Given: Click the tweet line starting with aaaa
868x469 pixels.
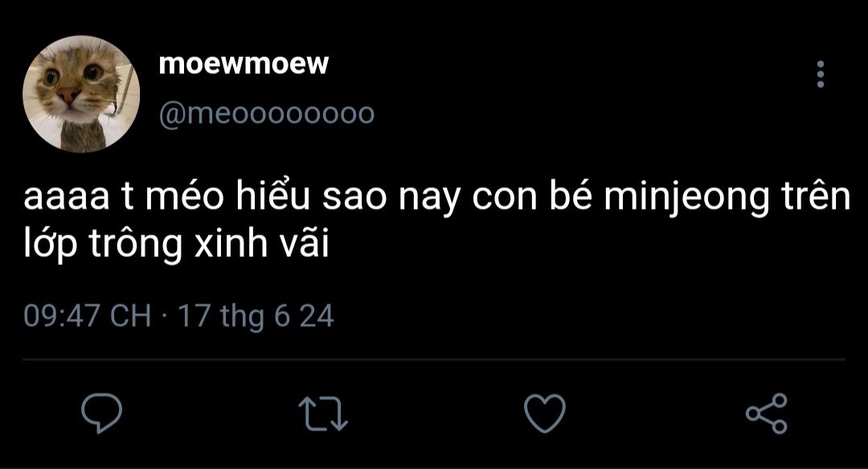Looking at the screenshot, I should click(x=436, y=198).
